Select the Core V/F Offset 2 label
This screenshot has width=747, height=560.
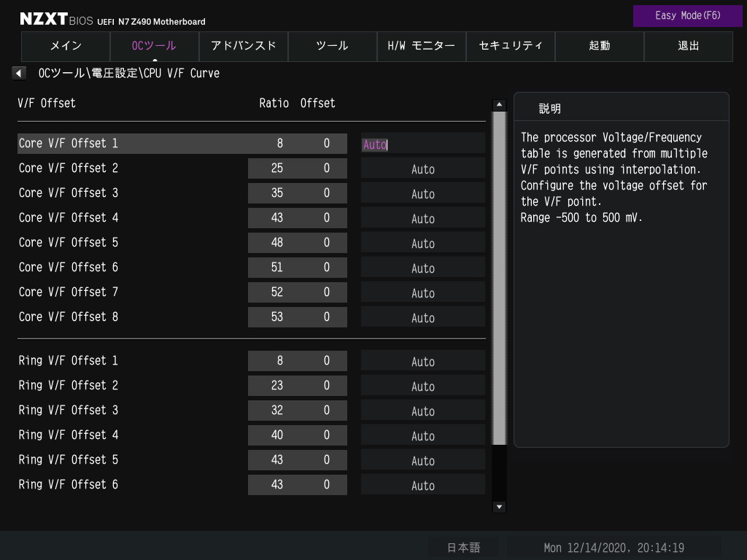(x=68, y=168)
